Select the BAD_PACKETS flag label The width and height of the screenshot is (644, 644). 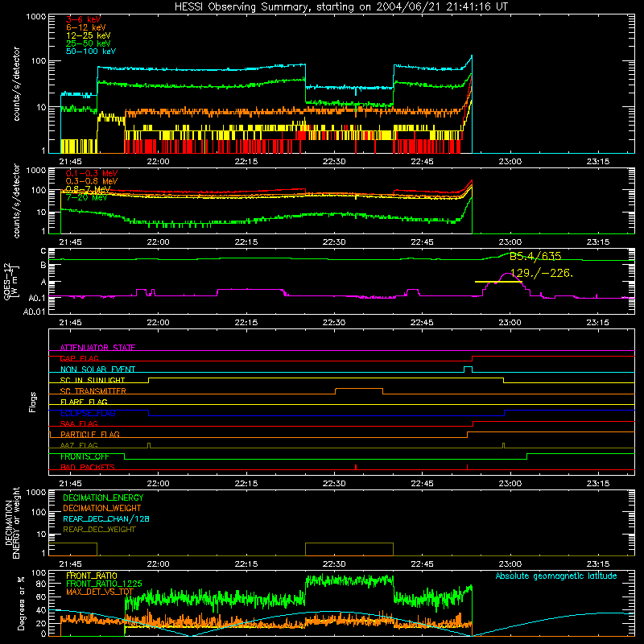tap(88, 467)
